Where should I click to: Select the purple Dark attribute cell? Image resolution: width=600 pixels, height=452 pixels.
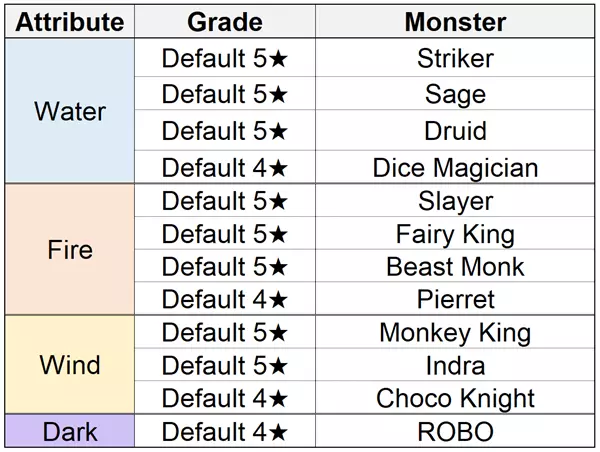coord(69,432)
